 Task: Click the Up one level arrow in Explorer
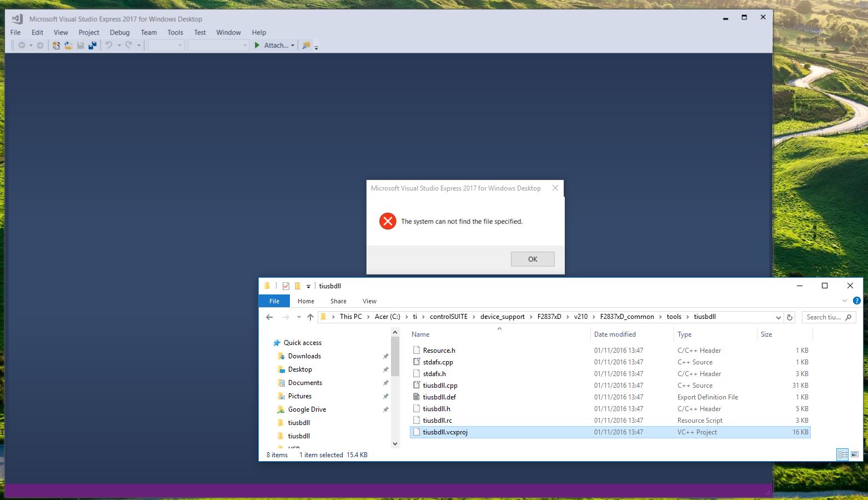pos(310,317)
